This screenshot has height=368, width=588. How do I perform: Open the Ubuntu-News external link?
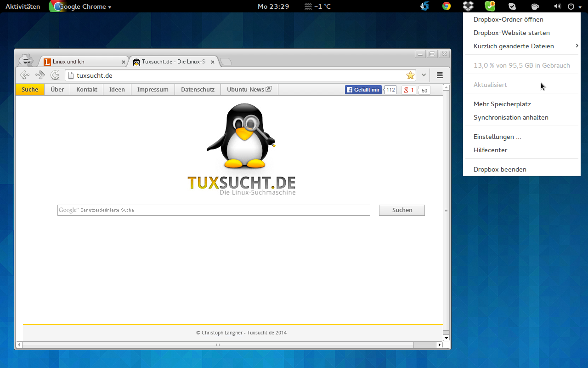click(249, 90)
